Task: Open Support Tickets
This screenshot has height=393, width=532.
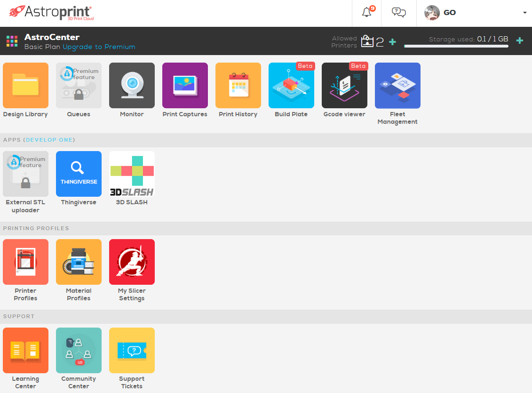Action: tap(132, 350)
